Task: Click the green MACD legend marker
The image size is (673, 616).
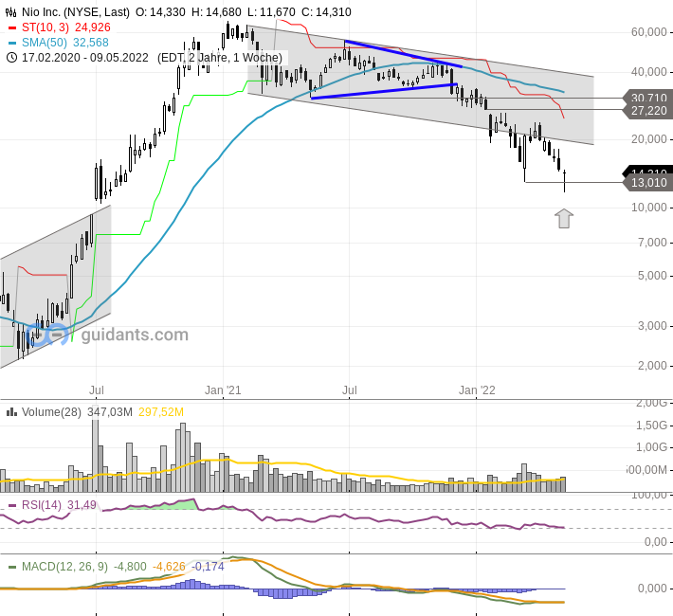Action: [x=12, y=567]
